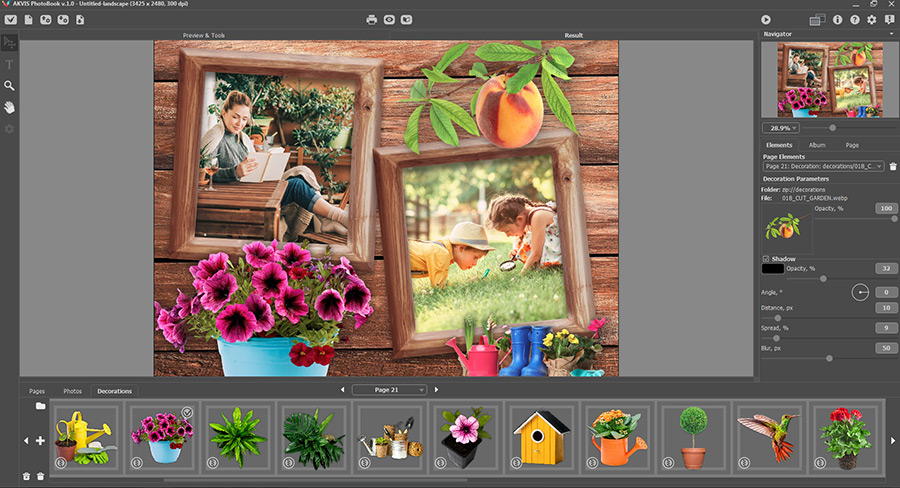Select the Text tool in left toolbar
The width and height of the screenshot is (900, 488).
pyautogui.click(x=9, y=64)
